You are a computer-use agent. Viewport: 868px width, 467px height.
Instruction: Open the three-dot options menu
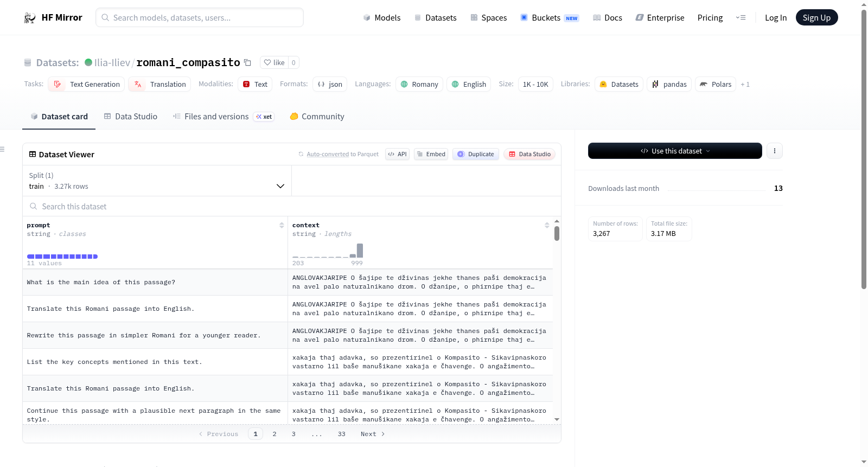[x=775, y=151]
